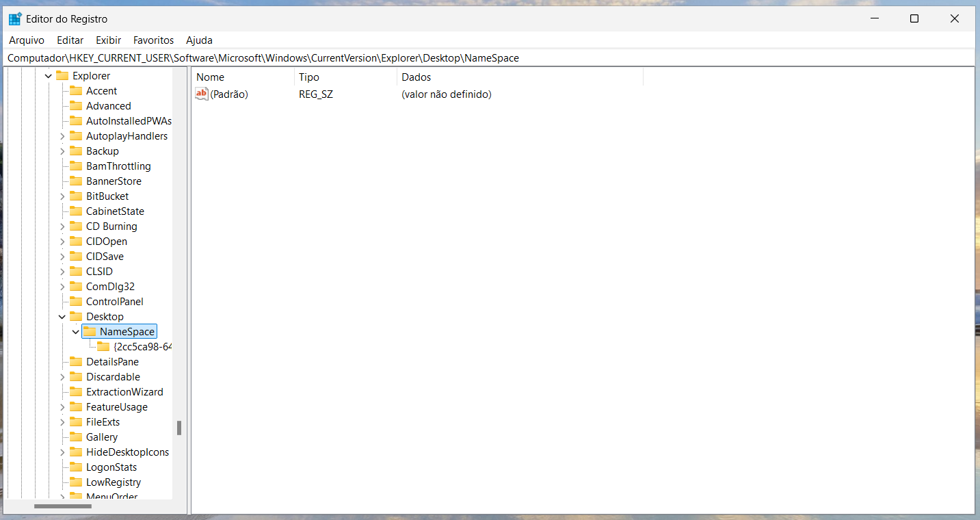Expand the Discardable key
980x520 pixels.
tap(62, 377)
